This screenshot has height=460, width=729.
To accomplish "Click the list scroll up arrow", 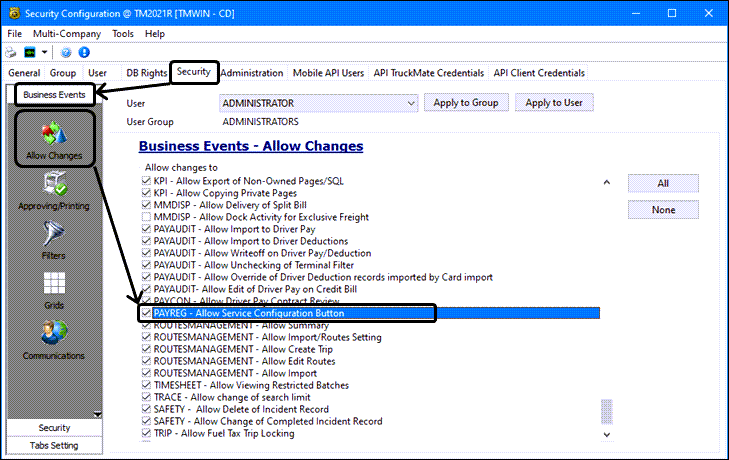I will [607, 182].
